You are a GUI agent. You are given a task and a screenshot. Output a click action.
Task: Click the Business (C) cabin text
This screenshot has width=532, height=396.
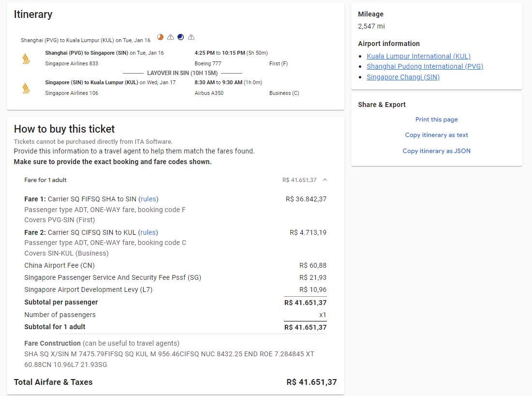[x=284, y=93]
